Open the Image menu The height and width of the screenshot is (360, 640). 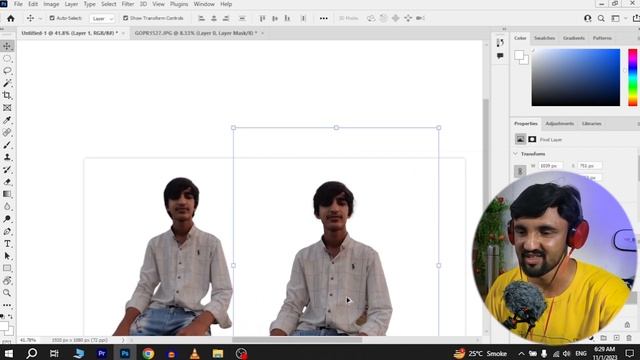coord(51,4)
